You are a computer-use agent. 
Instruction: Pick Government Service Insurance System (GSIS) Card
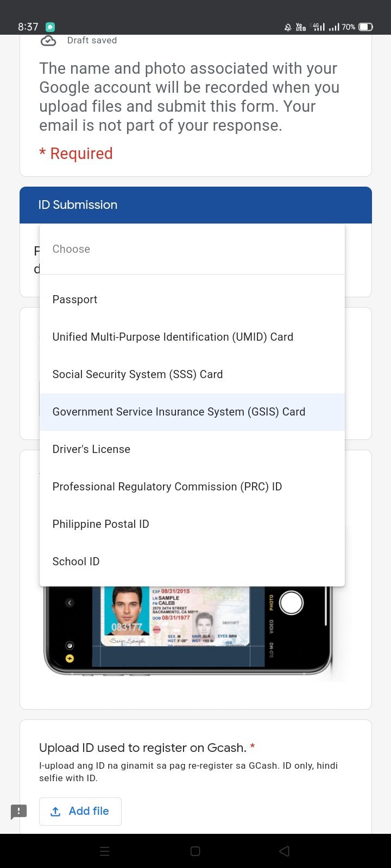(179, 412)
